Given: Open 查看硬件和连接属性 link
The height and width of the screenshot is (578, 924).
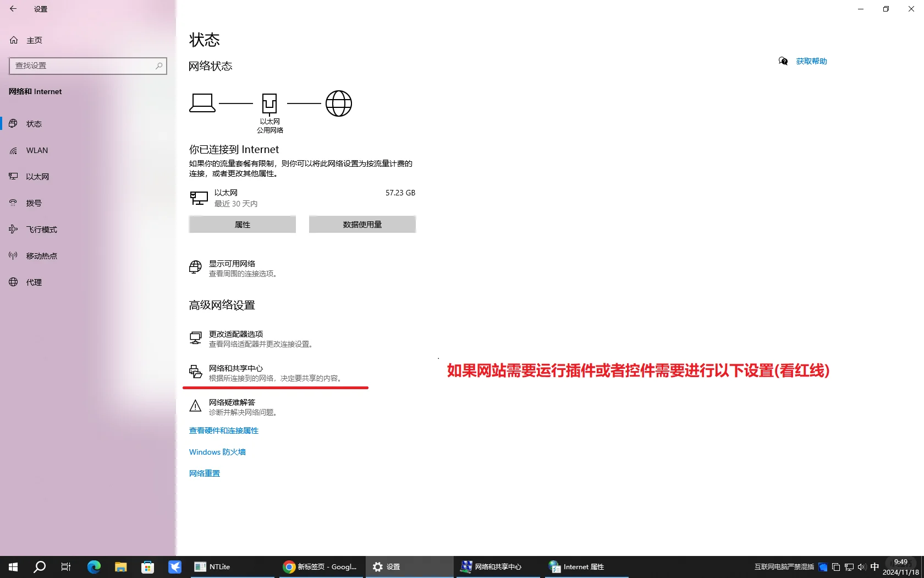Looking at the screenshot, I should [x=224, y=430].
